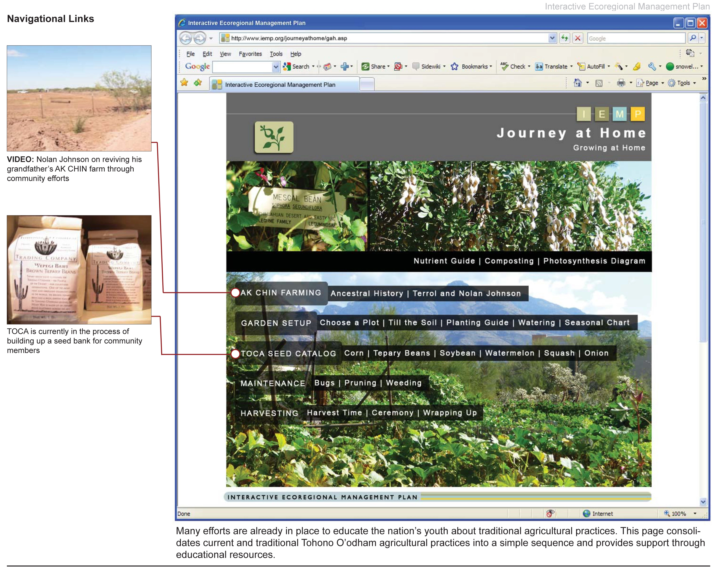Select the TOCA SEED CATALOG circle marker
The height and width of the screenshot is (568, 728).
(235, 354)
